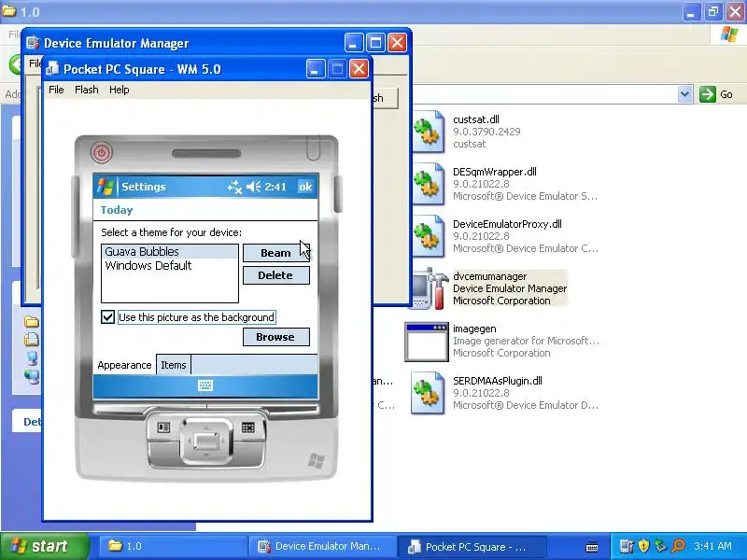Screen dimensions: 747x560
Task: Click the Go label in Explorer address bar
Action: (x=726, y=94)
